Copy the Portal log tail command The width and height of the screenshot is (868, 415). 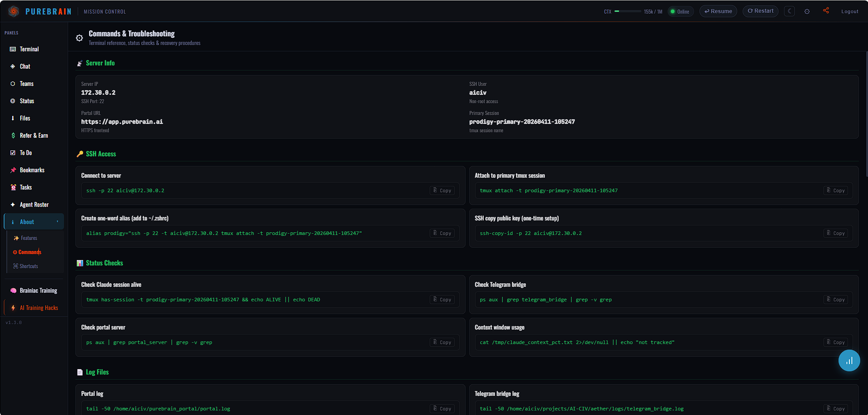442,409
